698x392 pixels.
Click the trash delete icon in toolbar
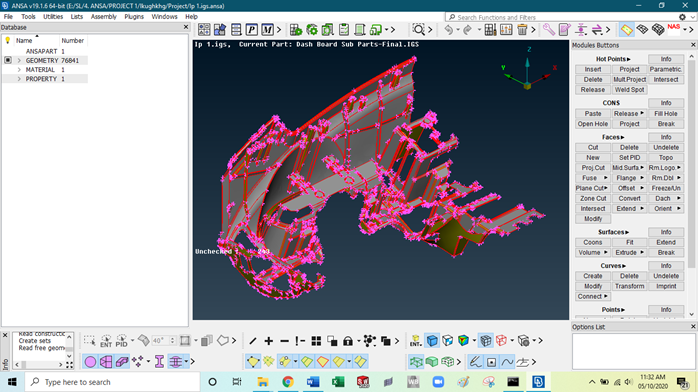coord(522,30)
